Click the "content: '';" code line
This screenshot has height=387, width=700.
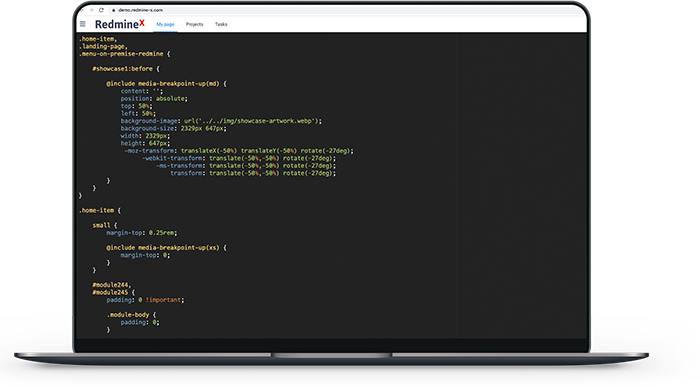click(142, 91)
